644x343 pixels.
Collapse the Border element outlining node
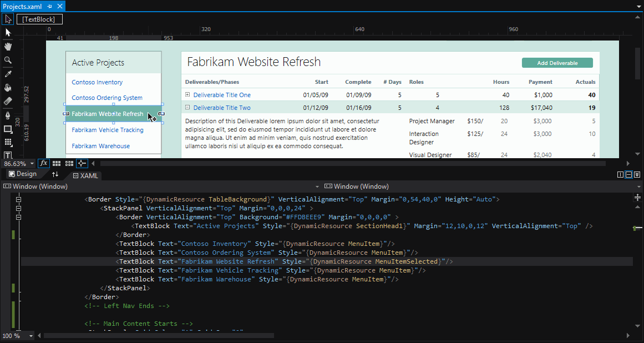point(18,200)
